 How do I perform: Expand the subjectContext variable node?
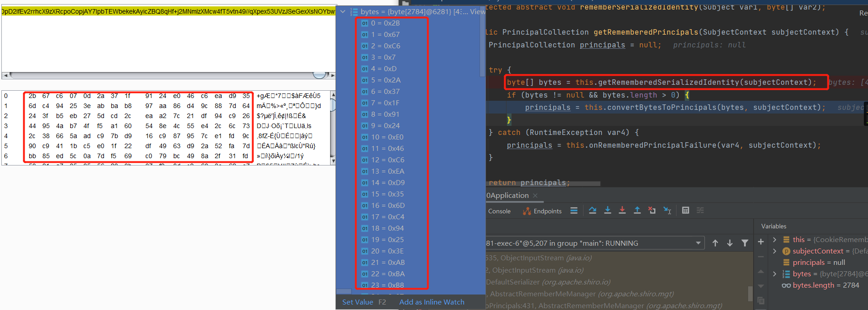click(774, 251)
